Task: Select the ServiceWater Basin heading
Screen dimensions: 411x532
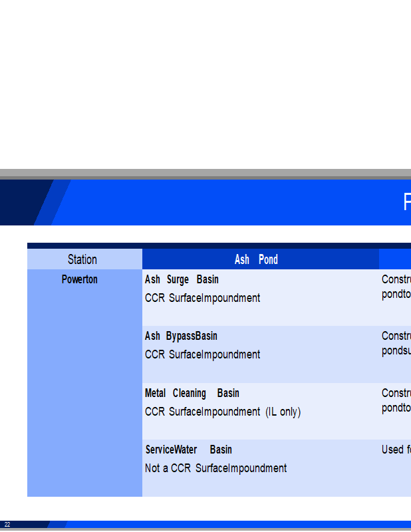Action: (x=188, y=450)
